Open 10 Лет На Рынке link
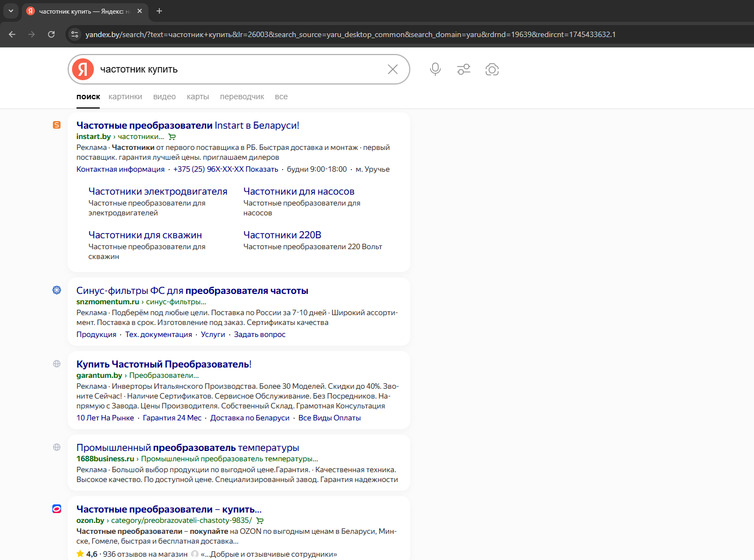754x560 pixels. click(105, 418)
